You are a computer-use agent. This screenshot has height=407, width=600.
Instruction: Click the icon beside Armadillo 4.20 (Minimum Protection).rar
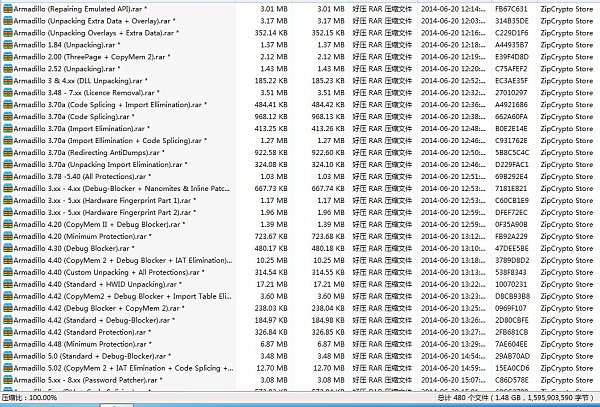click(8, 236)
